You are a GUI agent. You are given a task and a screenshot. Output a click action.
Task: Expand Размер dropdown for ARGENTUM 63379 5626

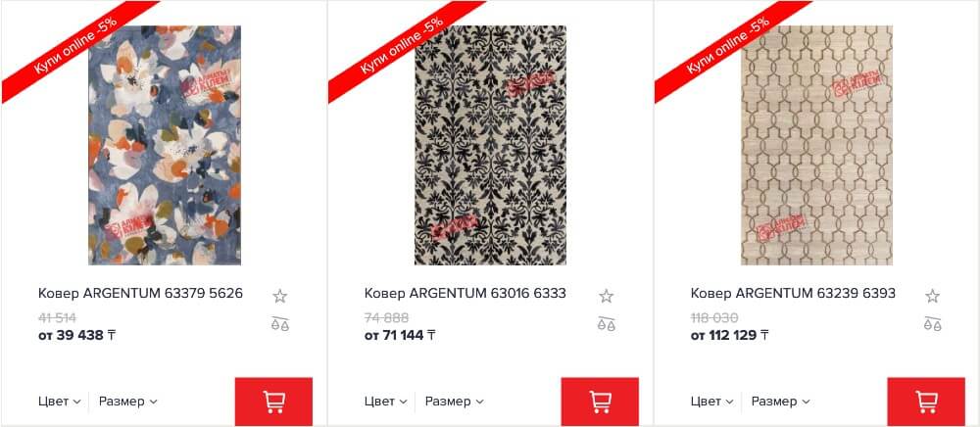tap(128, 402)
